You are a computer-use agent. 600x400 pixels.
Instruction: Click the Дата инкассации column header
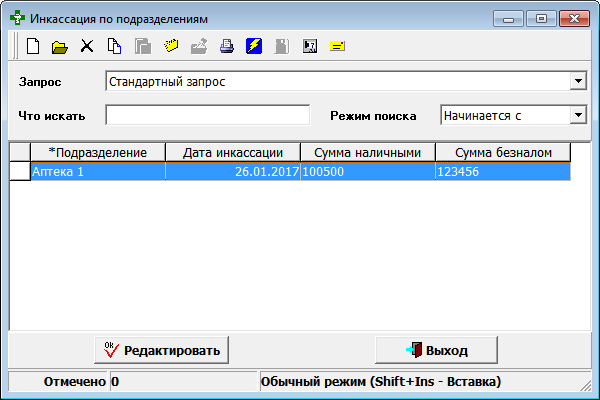pos(232,152)
